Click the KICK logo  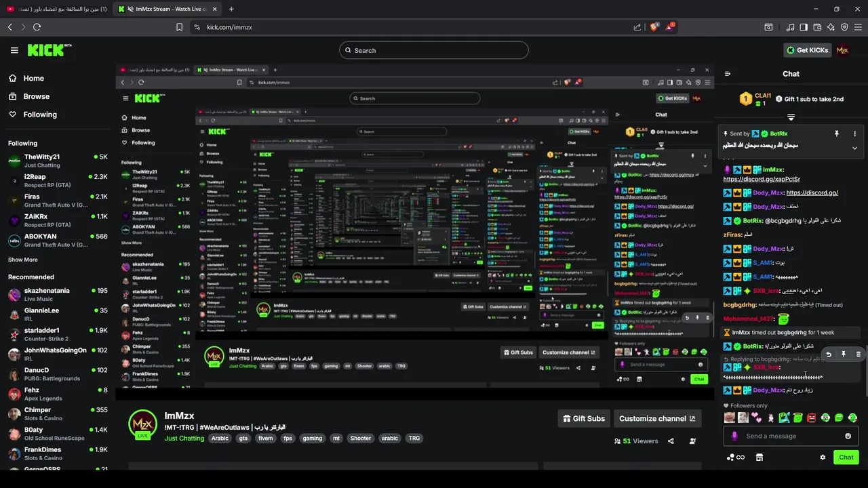47,50
